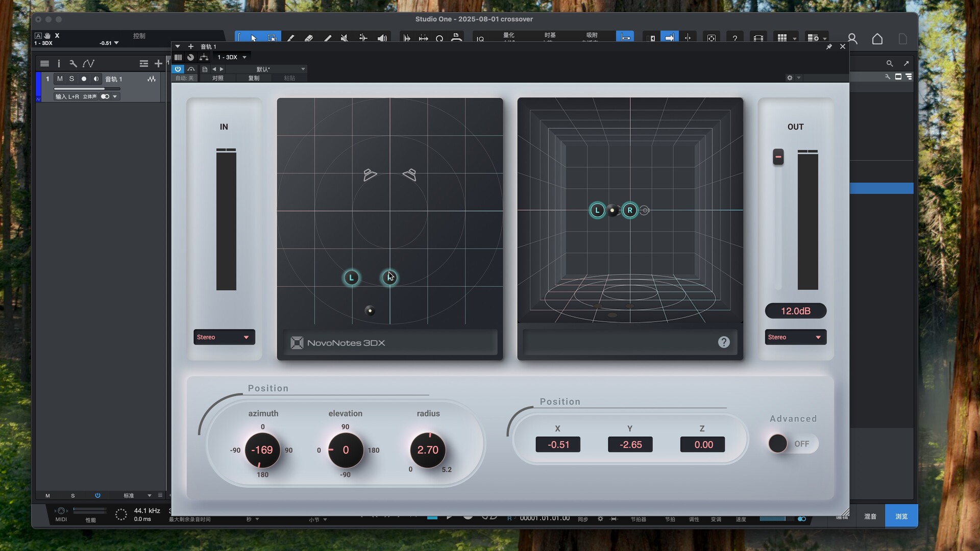Open the OUT Stereo format dropdown

[795, 337]
